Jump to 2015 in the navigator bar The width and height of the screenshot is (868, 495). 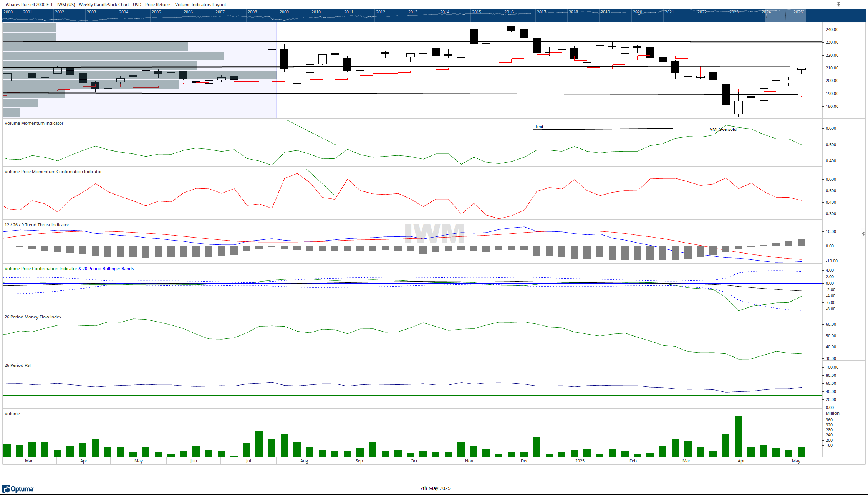(477, 12)
